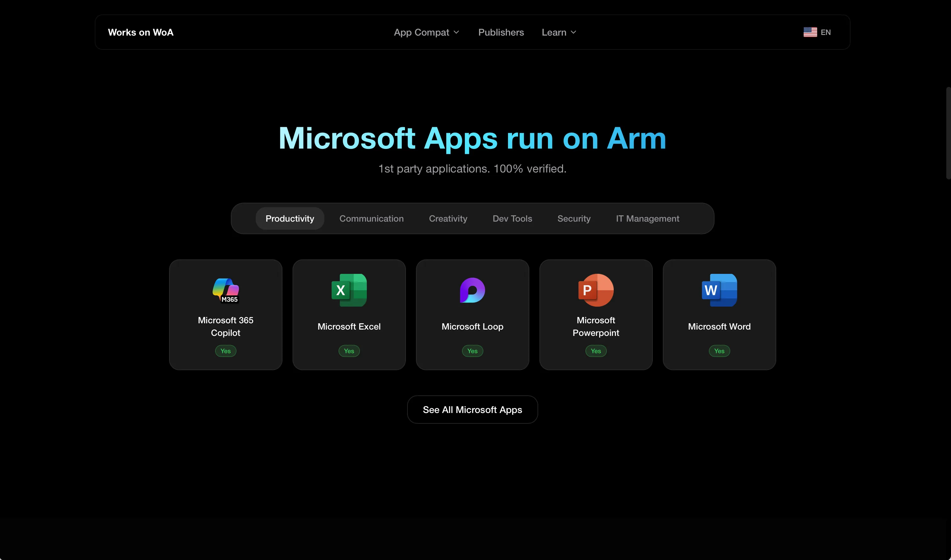This screenshot has height=560, width=951.
Task: Select the Productivity tab
Action: pos(290,218)
